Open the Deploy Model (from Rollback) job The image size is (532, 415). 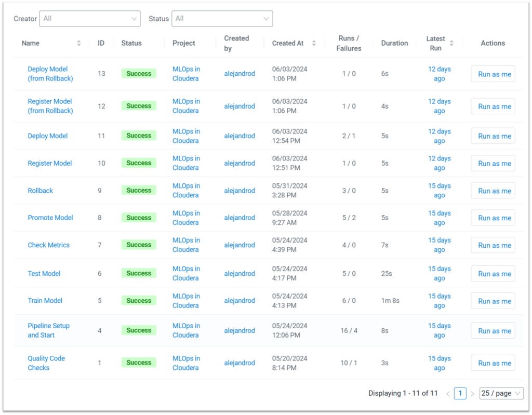point(50,74)
